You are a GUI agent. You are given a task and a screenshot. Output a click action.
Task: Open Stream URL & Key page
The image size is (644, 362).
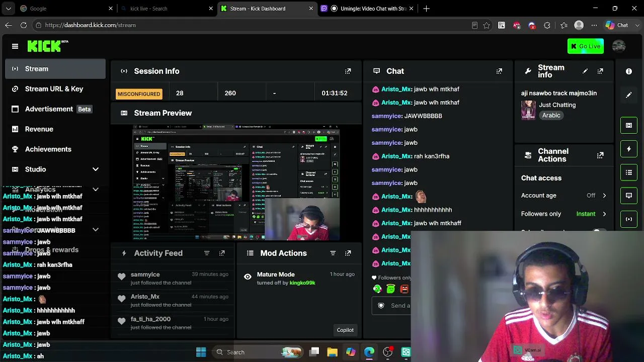click(55, 89)
